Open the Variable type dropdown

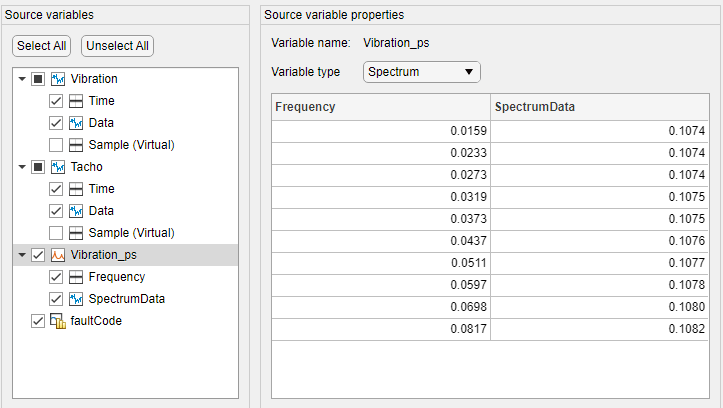[421, 72]
